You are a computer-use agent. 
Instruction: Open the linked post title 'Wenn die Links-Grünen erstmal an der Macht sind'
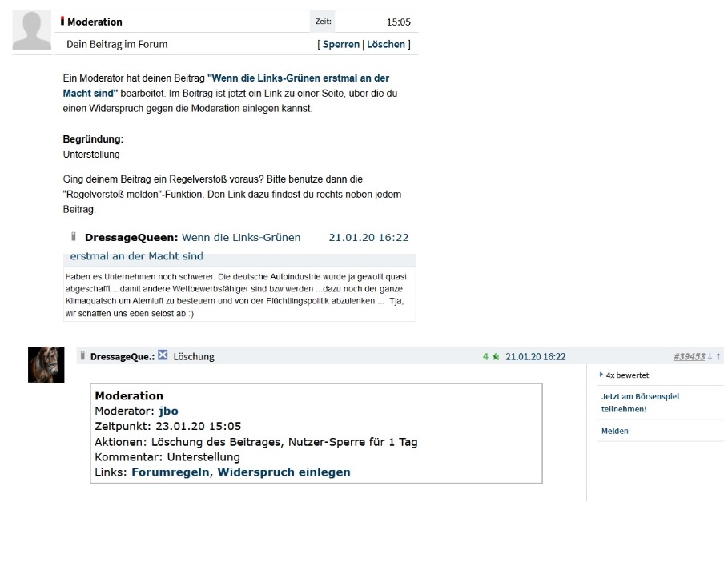coord(226,86)
